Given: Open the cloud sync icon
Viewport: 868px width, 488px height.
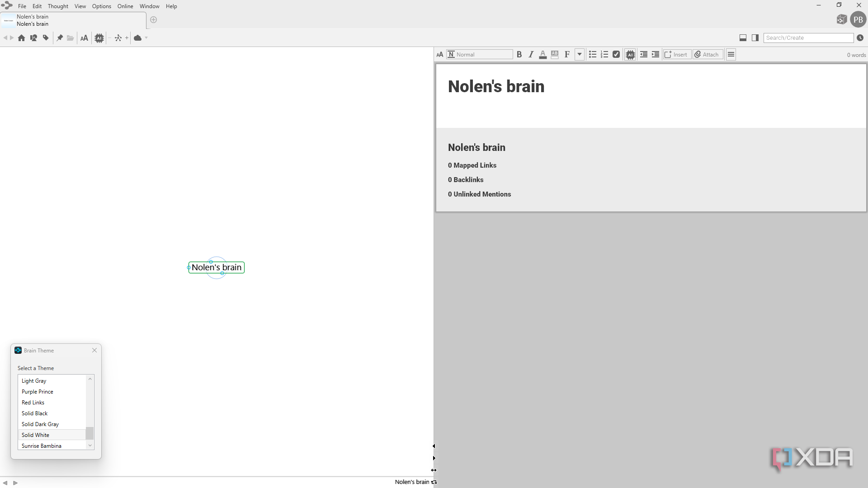Looking at the screenshot, I should 138,38.
